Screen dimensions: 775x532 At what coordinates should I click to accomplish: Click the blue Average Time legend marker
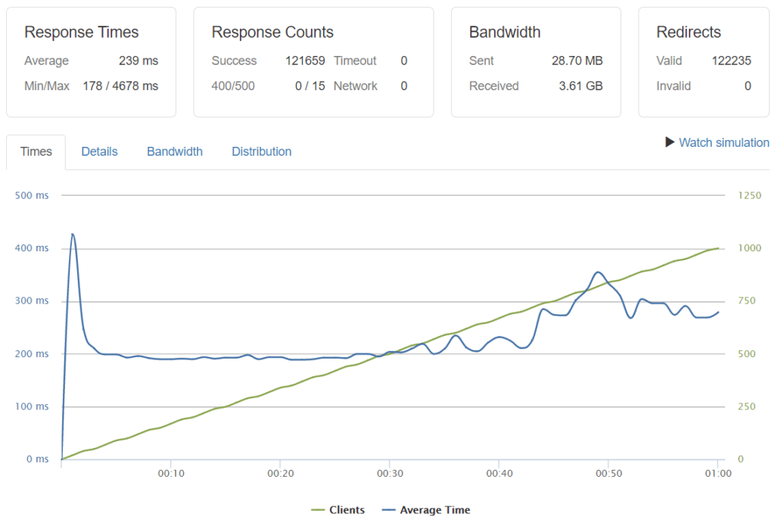pos(389,510)
